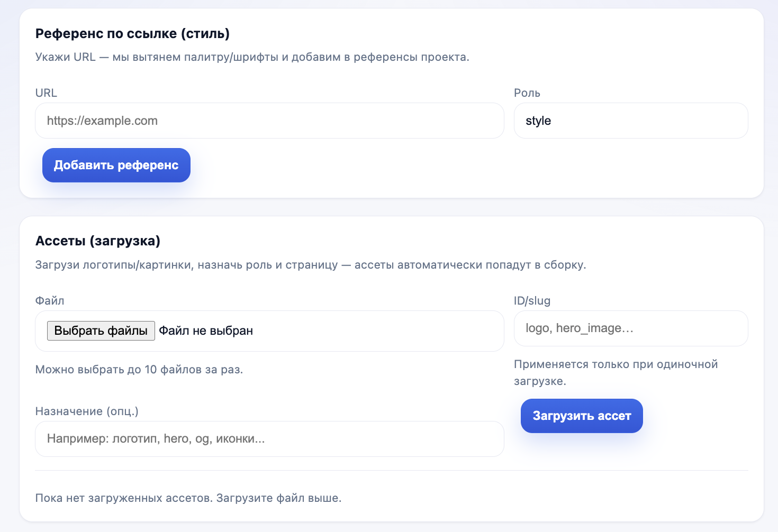Viewport: 778px width, 532px height.
Task: Click the 'URL' field label
Action: tap(46, 93)
